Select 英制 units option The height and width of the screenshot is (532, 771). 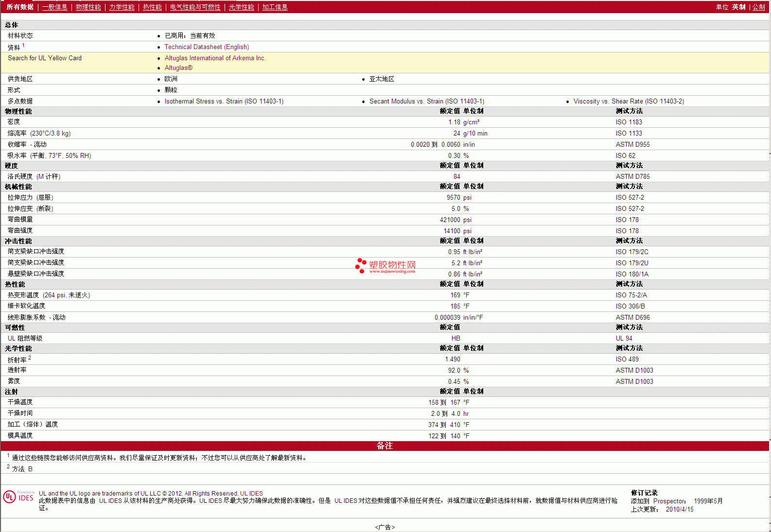[738, 7]
